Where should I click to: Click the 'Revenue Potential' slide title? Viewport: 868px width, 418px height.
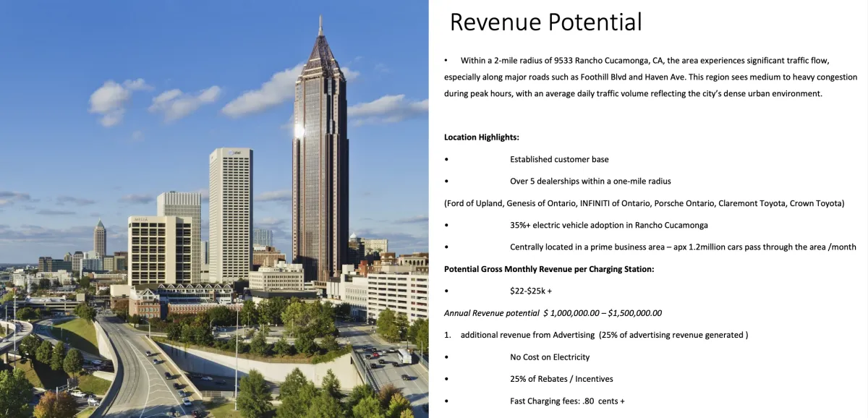click(x=545, y=22)
